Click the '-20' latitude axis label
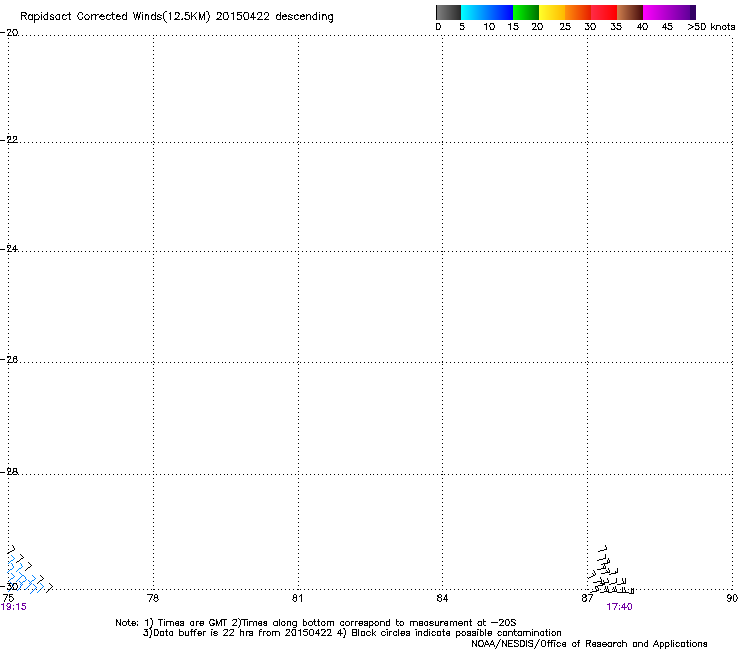 [10, 33]
